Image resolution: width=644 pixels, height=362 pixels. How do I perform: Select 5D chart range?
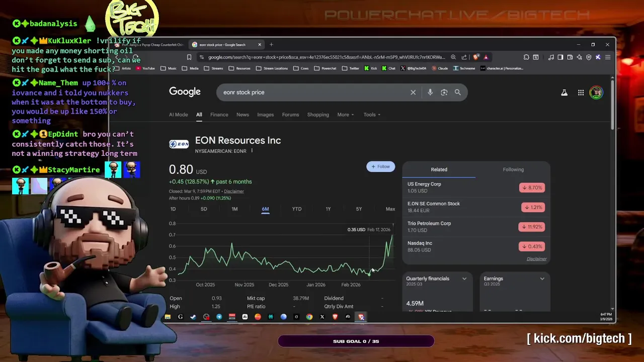[204, 209]
